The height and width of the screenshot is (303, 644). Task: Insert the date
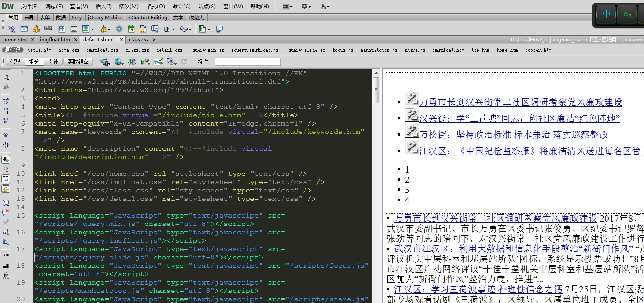(x=131, y=29)
